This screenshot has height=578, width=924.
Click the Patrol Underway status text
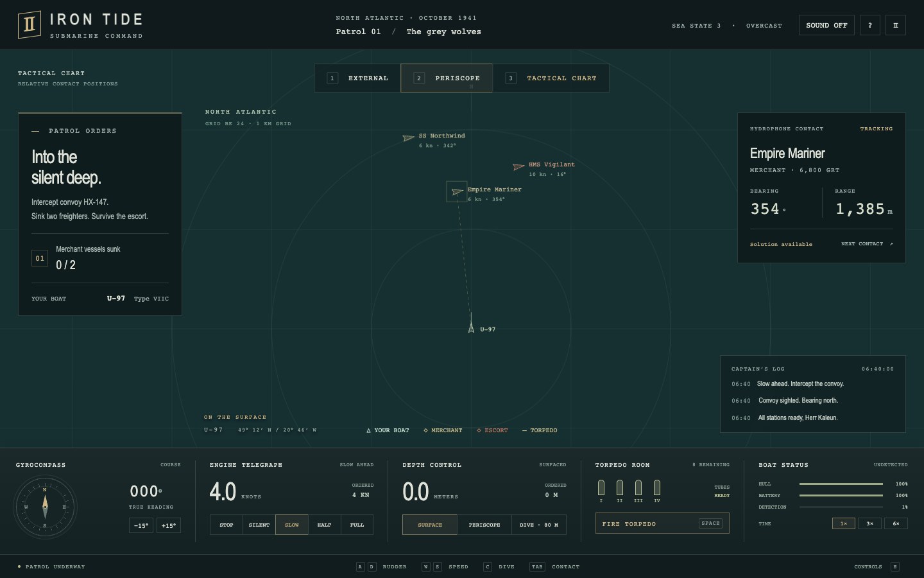point(55,566)
